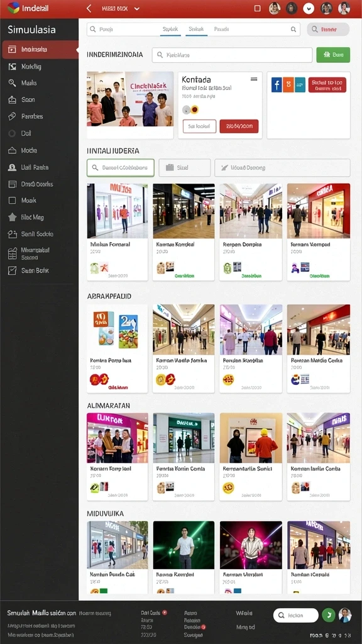This screenshot has height=644, width=362.
Task: Click the orange social icon beside Facebook
Action: click(288, 85)
